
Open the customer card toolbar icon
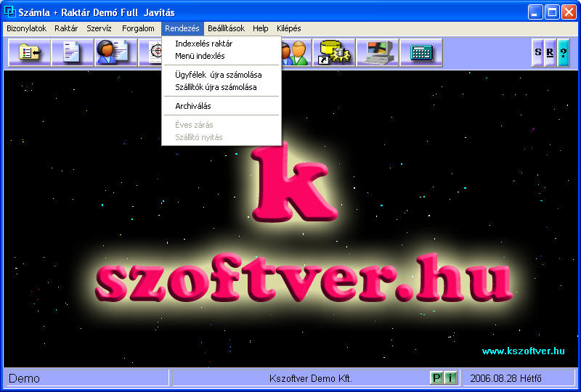click(115, 52)
